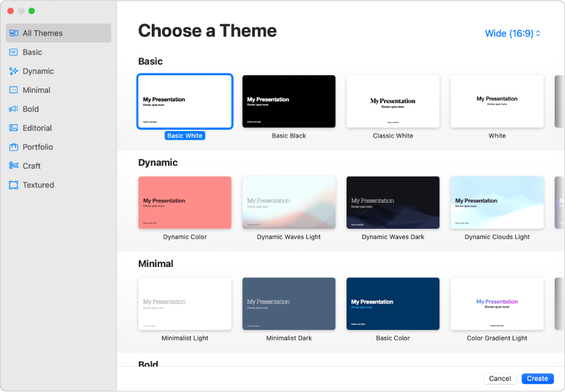Open the Editorial category label

tap(37, 128)
